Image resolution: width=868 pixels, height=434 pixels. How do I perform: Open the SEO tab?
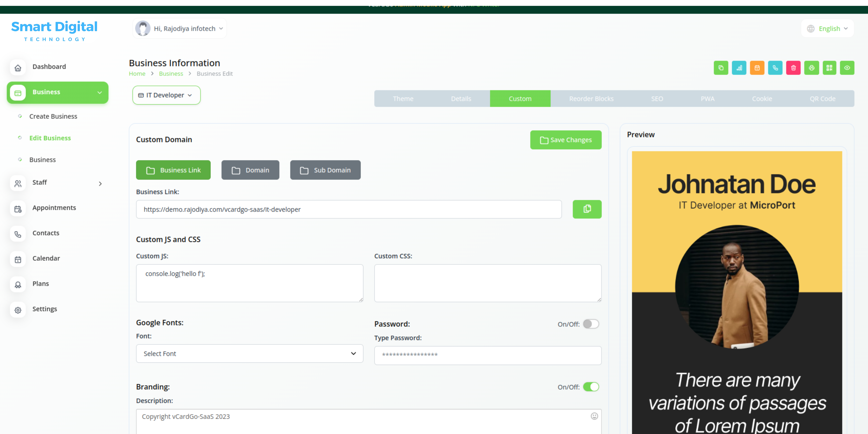[x=657, y=99]
